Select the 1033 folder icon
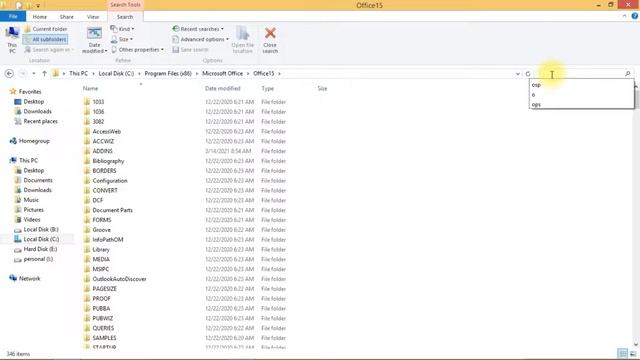 pyautogui.click(x=87, y=102)
